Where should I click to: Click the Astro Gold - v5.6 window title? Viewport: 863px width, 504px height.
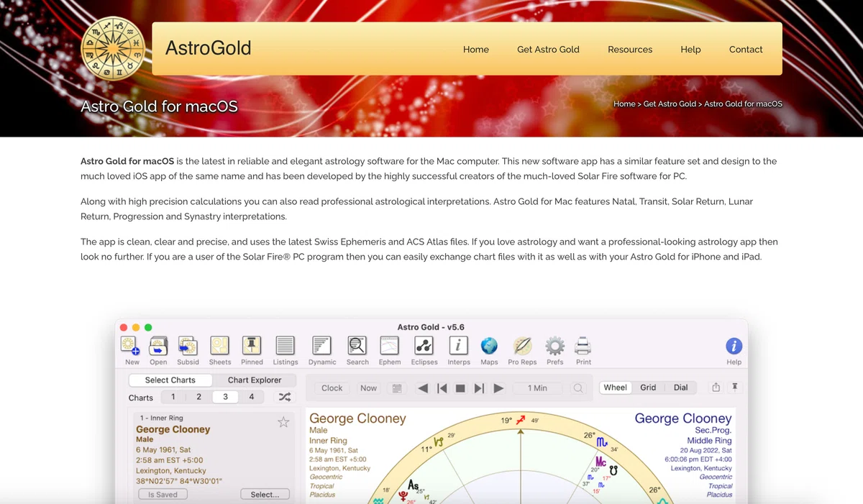point(431,327)
